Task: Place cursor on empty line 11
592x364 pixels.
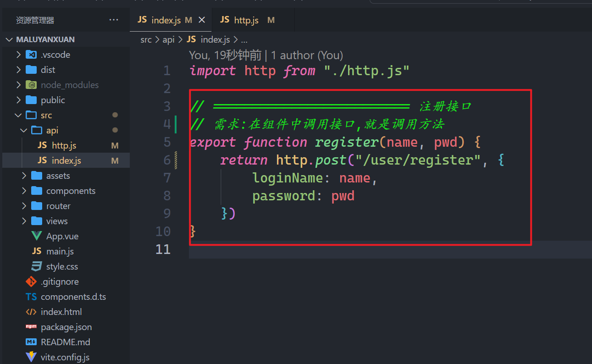Action: coord(390,249)
